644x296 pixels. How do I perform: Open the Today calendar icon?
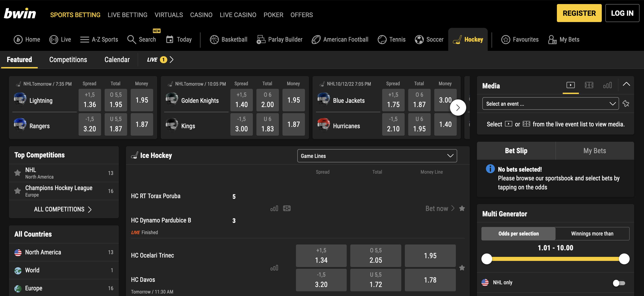tap(170, 39)
